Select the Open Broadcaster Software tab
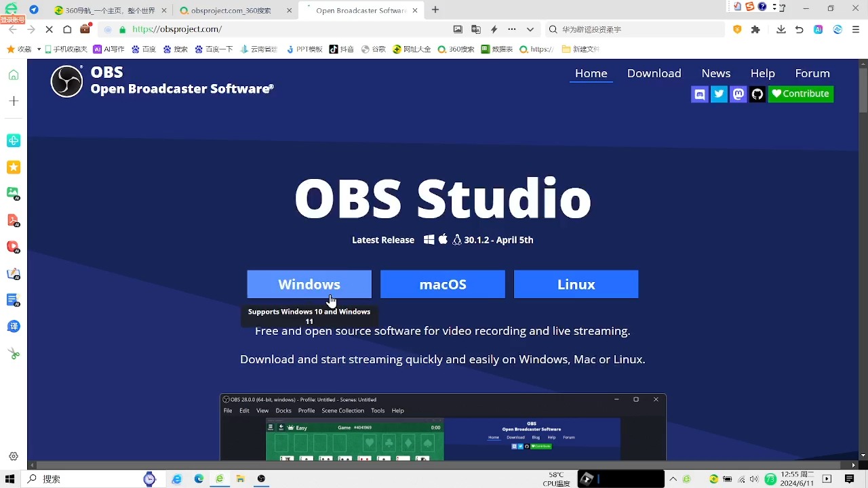 pos(361,10)
